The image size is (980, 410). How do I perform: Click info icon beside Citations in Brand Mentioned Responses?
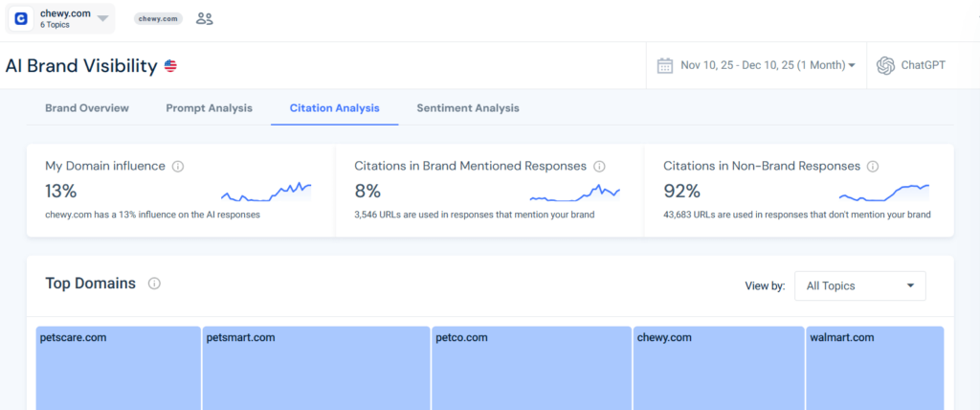[x=600, y=167]
